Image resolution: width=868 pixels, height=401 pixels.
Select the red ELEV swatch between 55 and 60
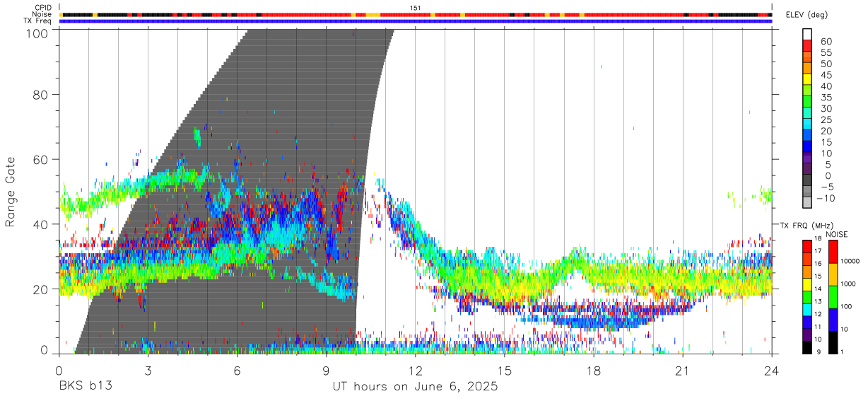[807, 47]
